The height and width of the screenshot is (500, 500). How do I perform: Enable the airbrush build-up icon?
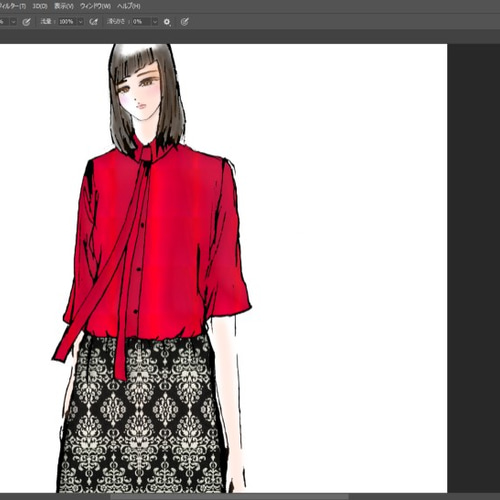click(x=94, y=22)
